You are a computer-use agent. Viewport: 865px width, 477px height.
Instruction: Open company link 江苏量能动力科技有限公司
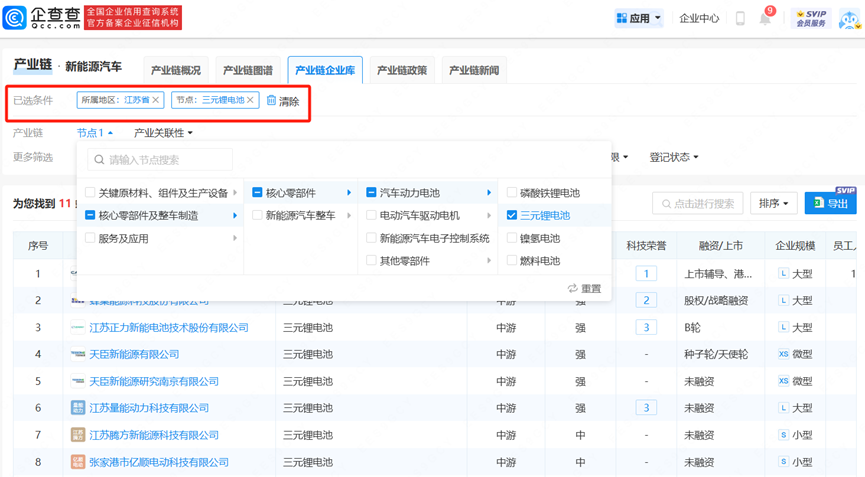coord(149,408)
